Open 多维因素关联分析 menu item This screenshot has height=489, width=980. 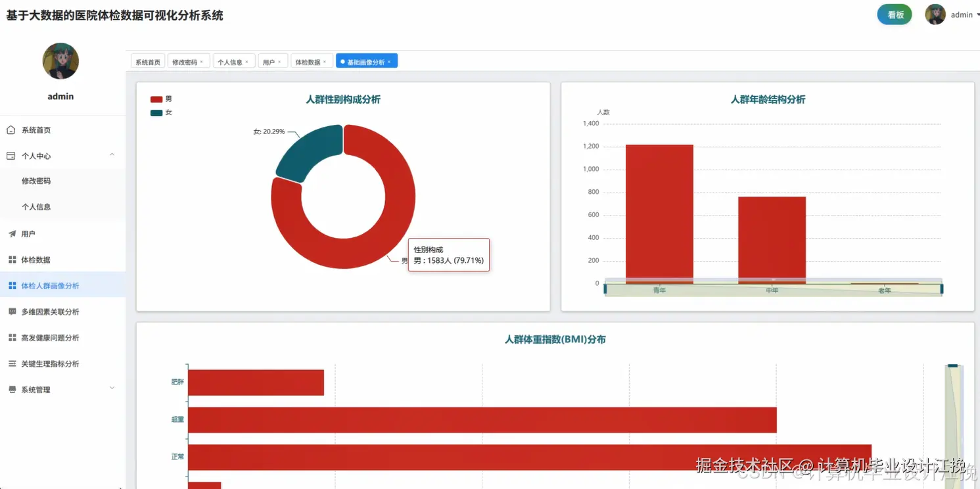(x=62, y=312)
